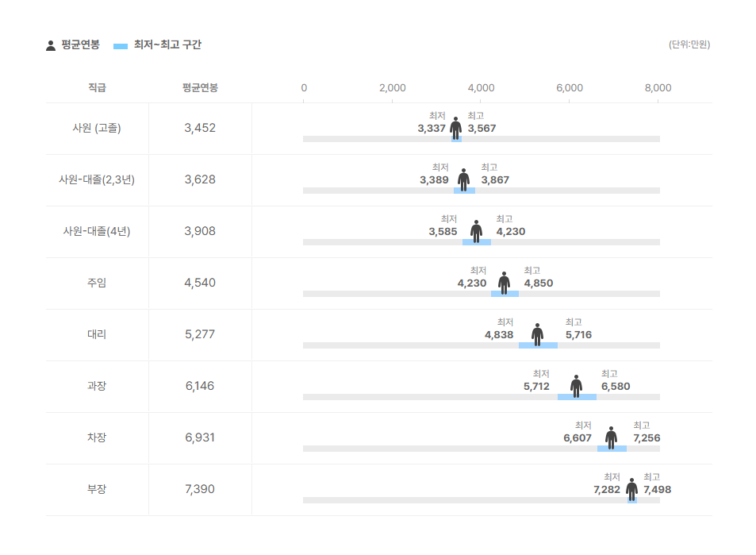
Task: Click the 4,000 axis tick label
Action: click(x=482, y=87)
